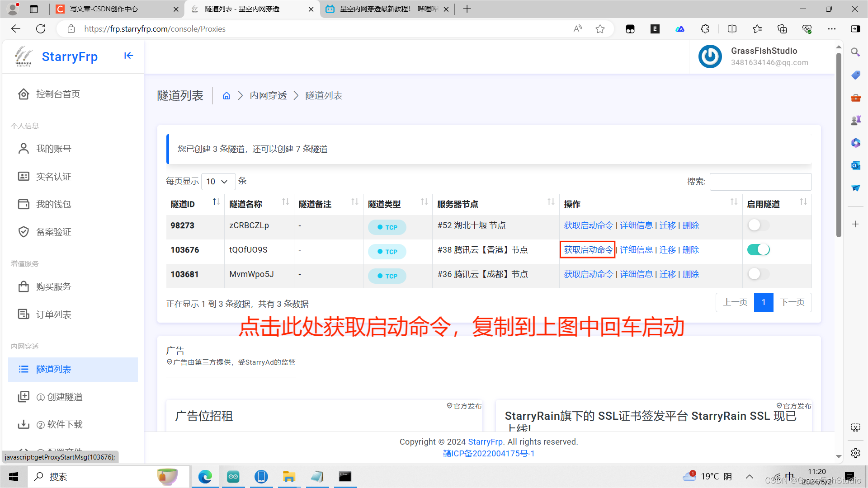Image resolution: width=868 pixels, height=488 pixels.
Task: Click the 搜索 input field above the table
Action: (760, 181)
